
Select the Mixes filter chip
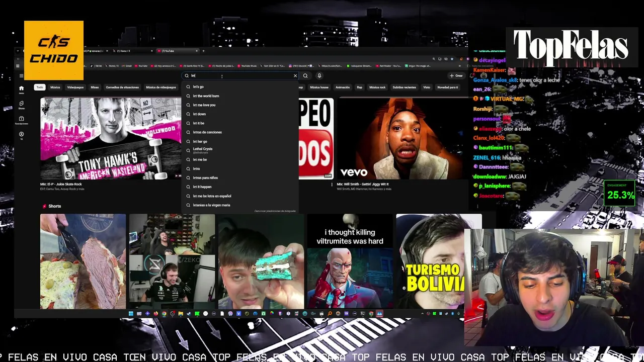(x=95, y=87)
